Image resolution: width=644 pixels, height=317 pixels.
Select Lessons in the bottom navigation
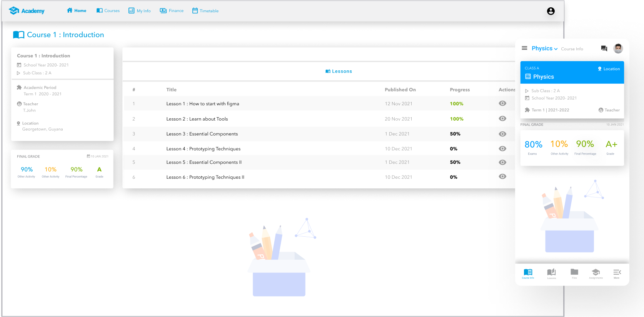click(551, 273)
